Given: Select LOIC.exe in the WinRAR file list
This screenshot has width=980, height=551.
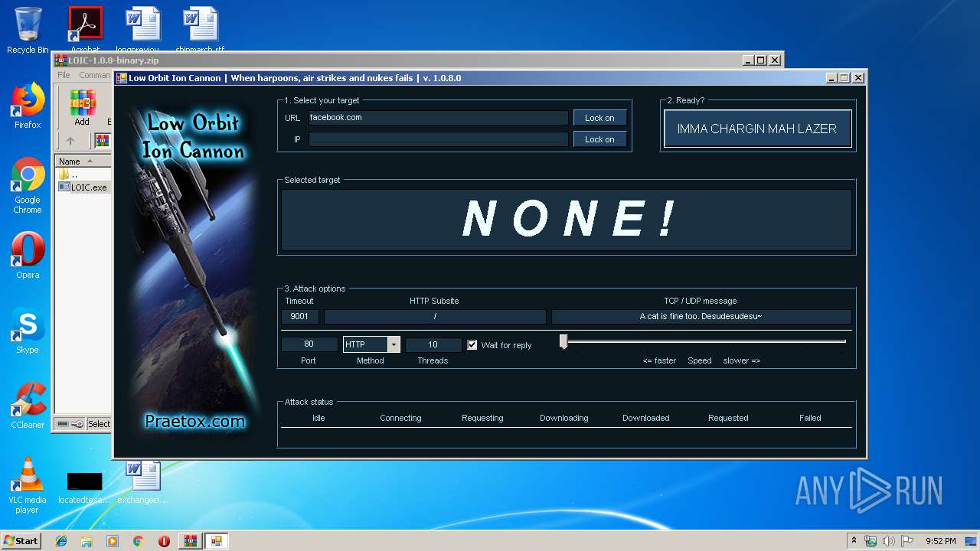Looking at the screenshot, I should 83,187.
